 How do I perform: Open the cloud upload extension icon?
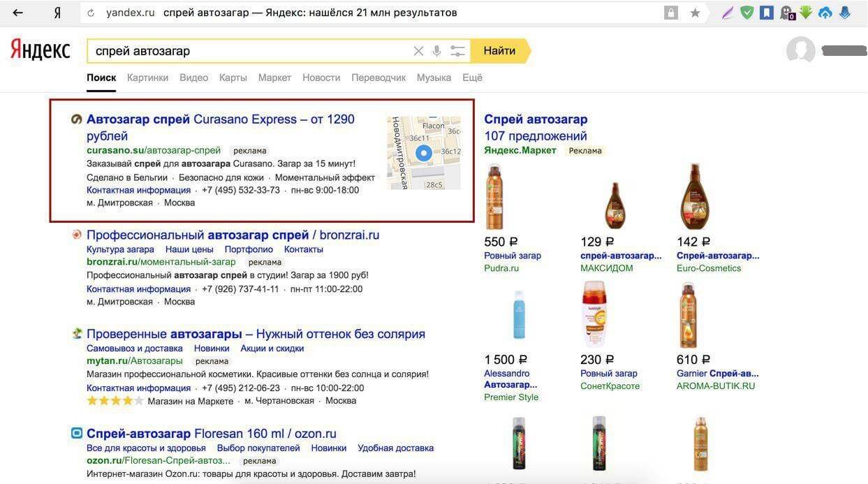(x=825, y=13)
